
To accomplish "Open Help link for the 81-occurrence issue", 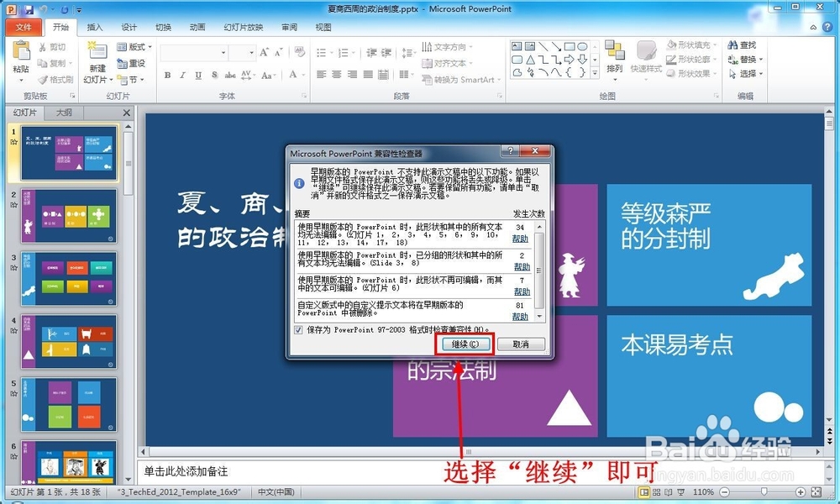I will [520, 317].
